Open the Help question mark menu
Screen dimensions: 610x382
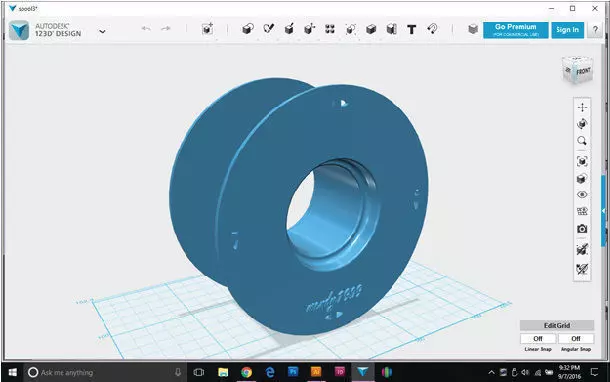coord(595,30)
